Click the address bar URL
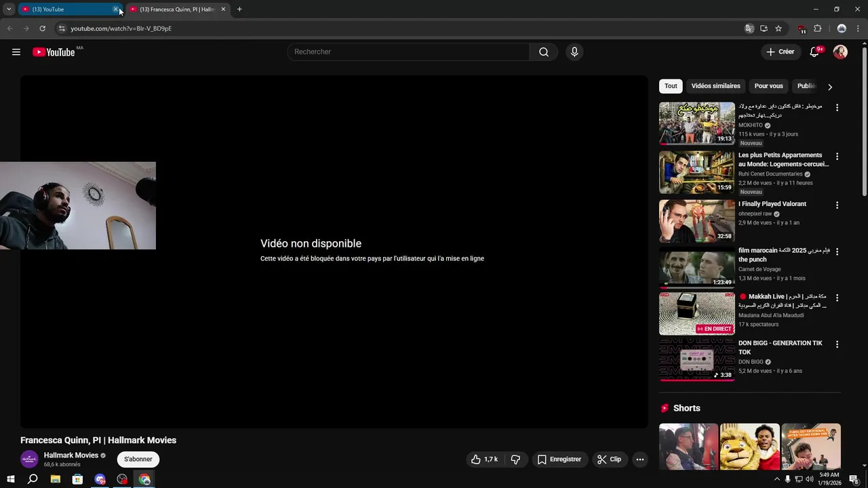 (x=121, y=28)
